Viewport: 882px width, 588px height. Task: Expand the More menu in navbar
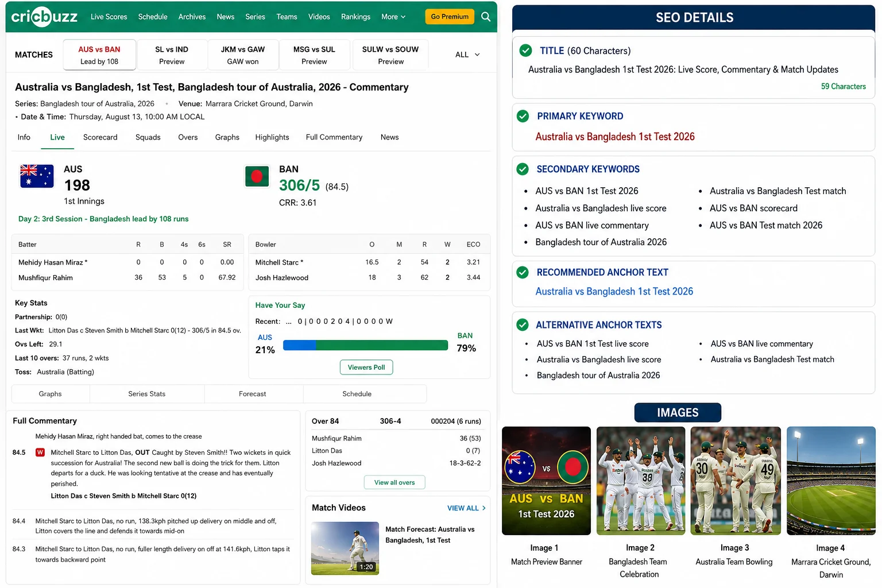click(x=393, y=17)
